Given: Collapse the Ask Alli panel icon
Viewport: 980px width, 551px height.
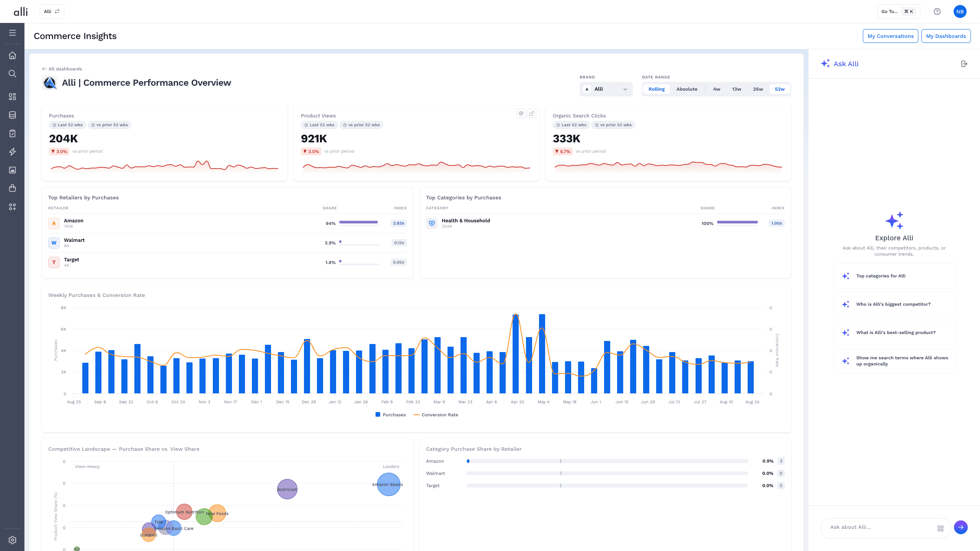Looking at the screenshot, I should pyautogui.click(x=964, y=64).
